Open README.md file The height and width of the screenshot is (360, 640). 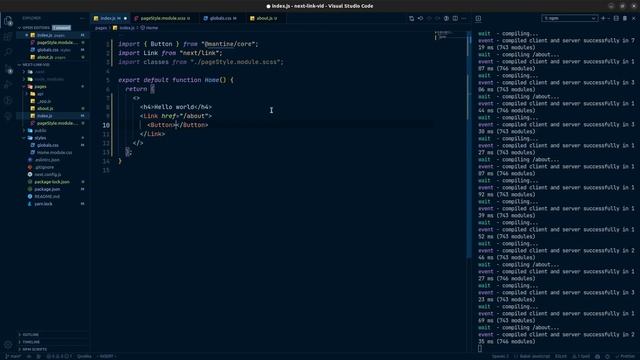[x=47, y=197]
